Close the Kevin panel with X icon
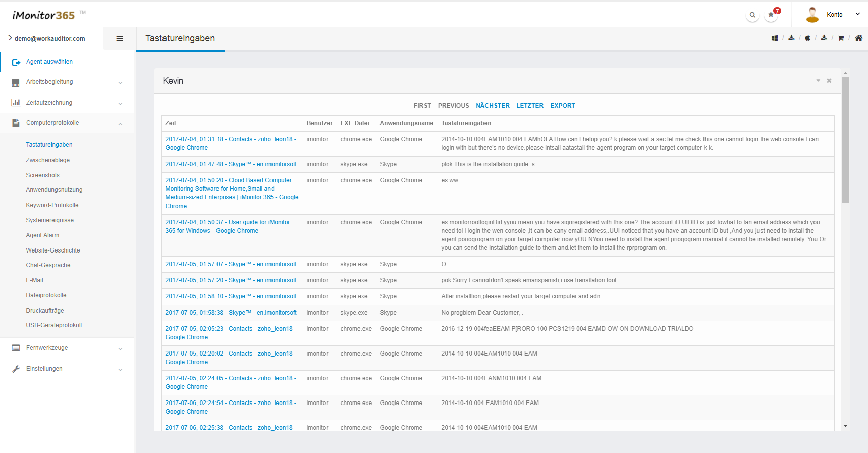 pyautogui.click(x=829, y=81)
